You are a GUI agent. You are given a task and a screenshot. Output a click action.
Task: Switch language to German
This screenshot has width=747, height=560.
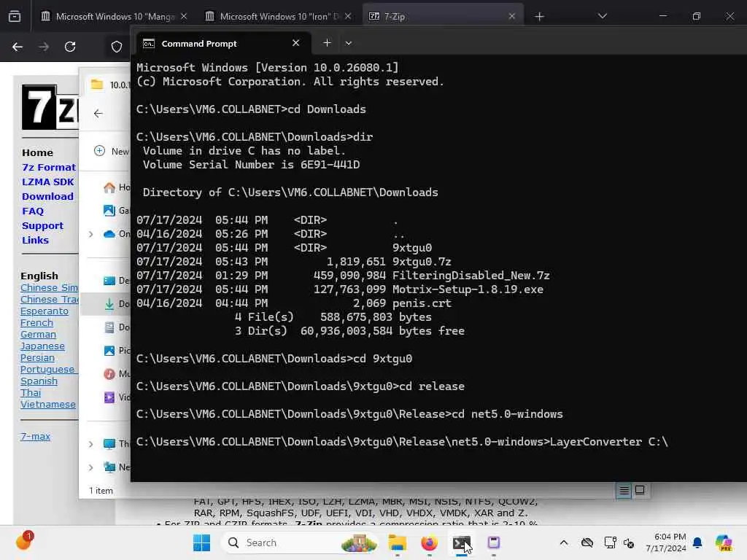point(38,334)
